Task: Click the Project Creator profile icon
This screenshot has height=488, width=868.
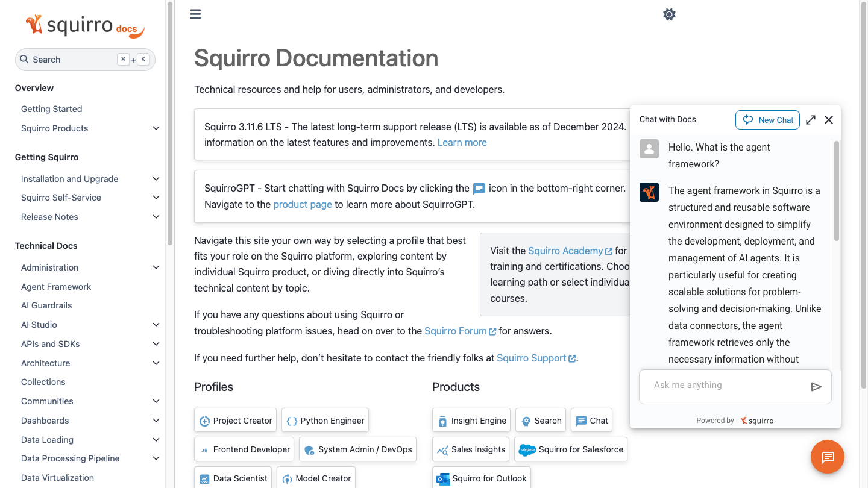Action: (x=204, y=421)
